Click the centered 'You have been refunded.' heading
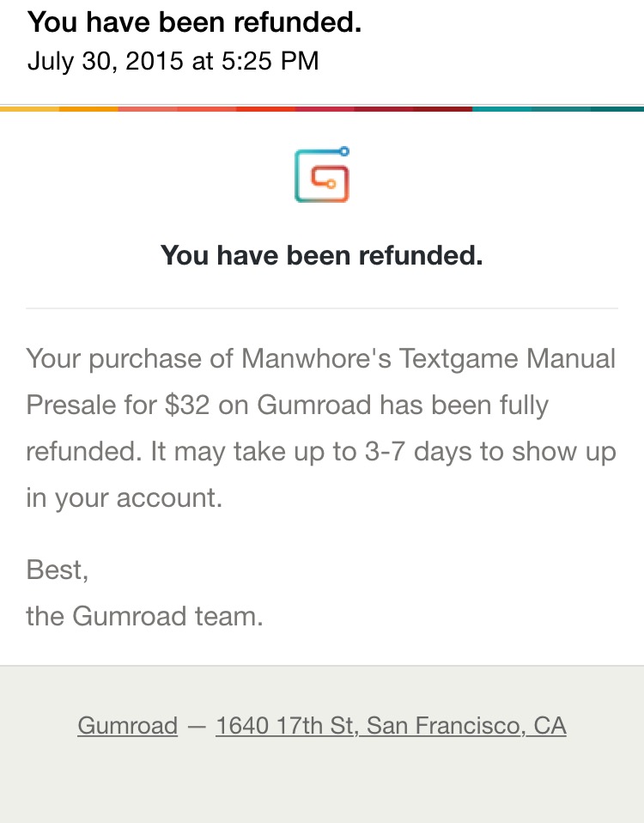 pyautogui.click(x=321, y=255)
